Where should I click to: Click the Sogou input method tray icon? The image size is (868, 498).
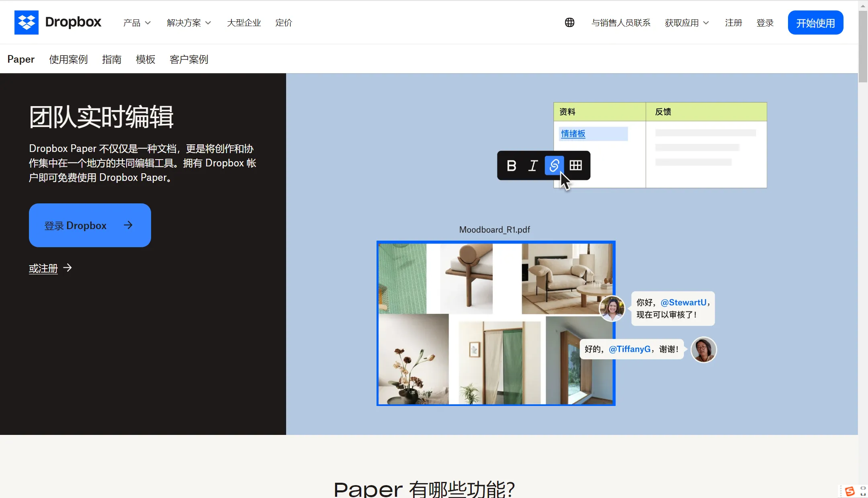pos(850,491)
